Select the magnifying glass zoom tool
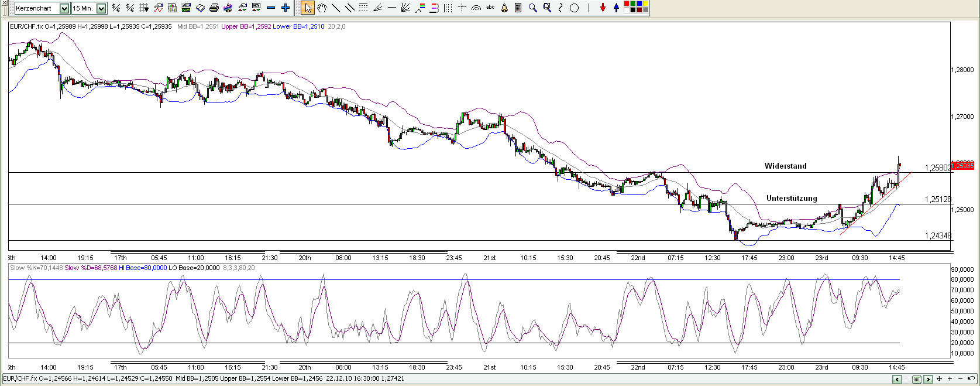 (x=532, y=8)
